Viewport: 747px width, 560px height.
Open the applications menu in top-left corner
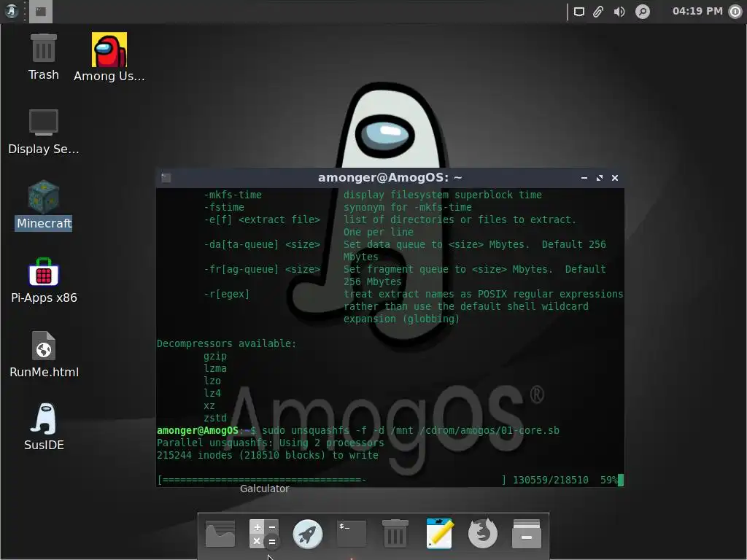(10, 11)
